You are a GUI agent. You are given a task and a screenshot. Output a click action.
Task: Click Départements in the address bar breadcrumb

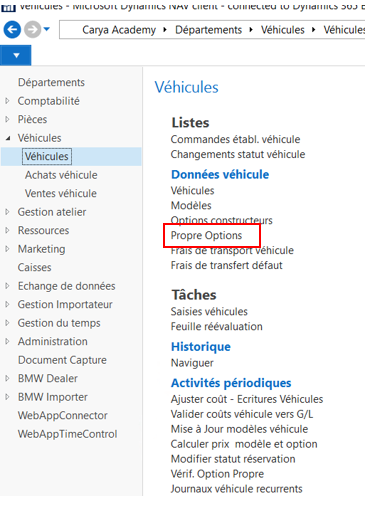pyautogui.click(x=208, y=30)
